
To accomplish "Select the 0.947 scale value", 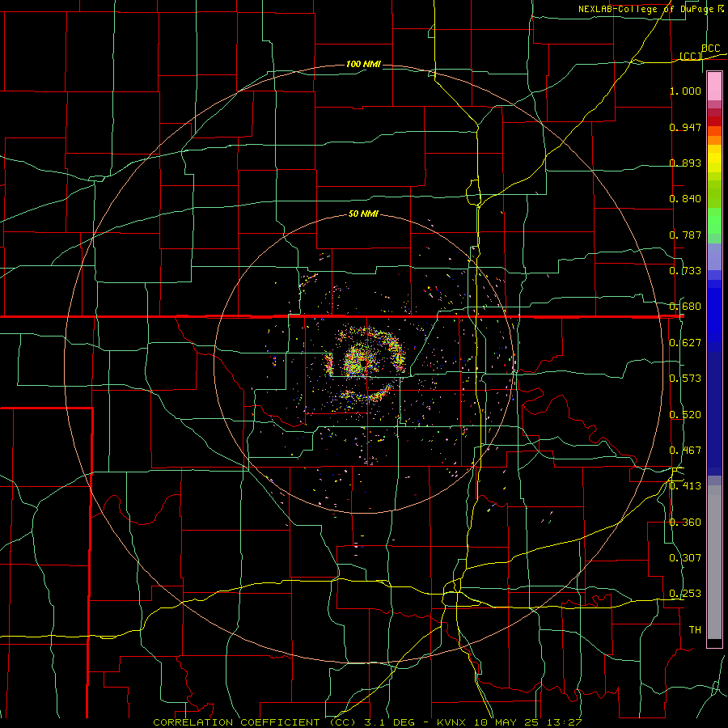I will pyautogui.click(x=685, y=127).
